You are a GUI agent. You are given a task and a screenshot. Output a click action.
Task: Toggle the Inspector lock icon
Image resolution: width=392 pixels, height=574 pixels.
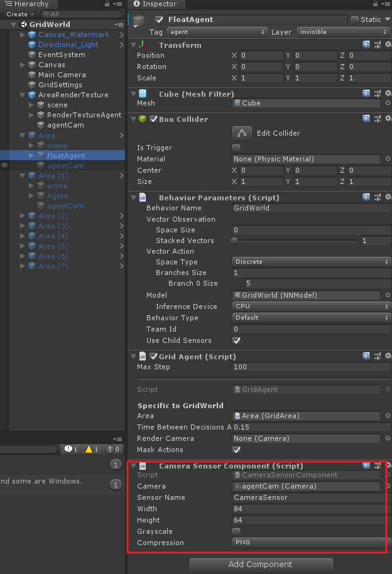pyautogui.click(x=375, y=4)
